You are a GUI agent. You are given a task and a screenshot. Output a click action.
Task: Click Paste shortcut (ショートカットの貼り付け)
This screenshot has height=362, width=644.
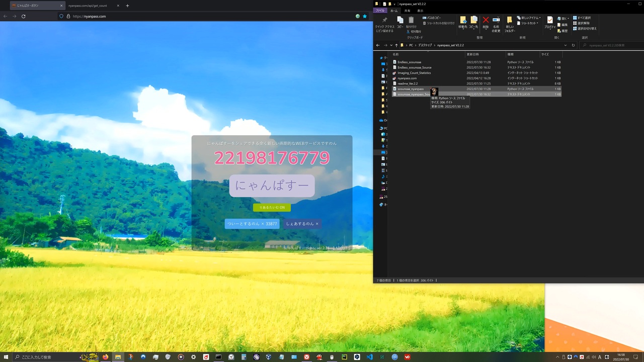pos(439,23)
